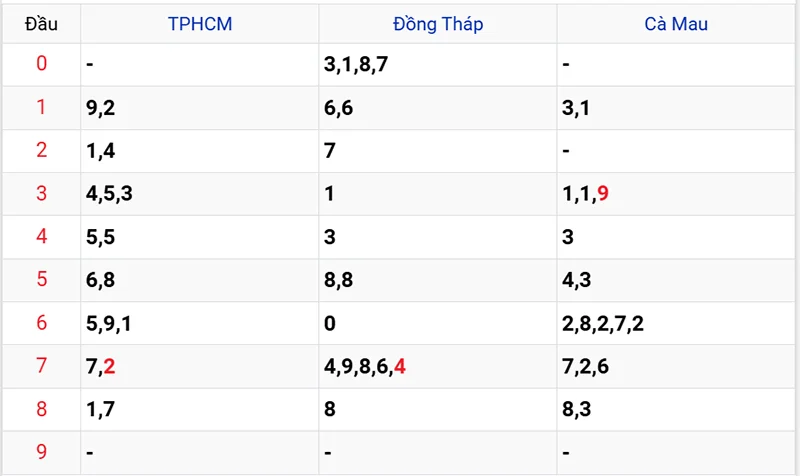Select Đồng Tháp cell showing 6,6

coord(339,108)
